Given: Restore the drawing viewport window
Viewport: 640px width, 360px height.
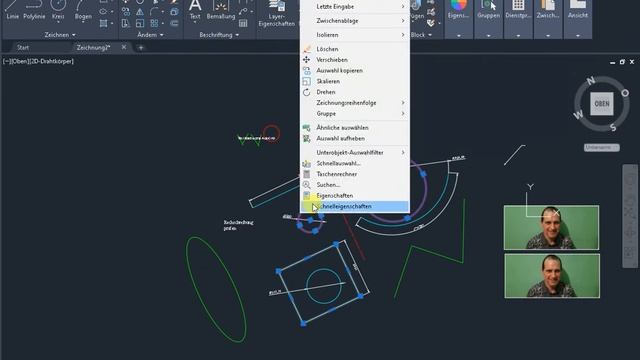Looking at the screenshot, I should click(622, 62).
